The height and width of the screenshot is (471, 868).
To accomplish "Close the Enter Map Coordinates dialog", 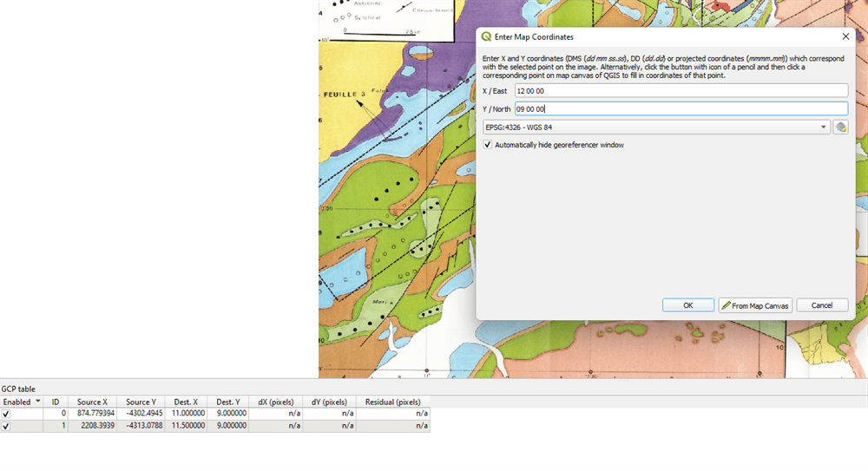I will tap(845, 37).
